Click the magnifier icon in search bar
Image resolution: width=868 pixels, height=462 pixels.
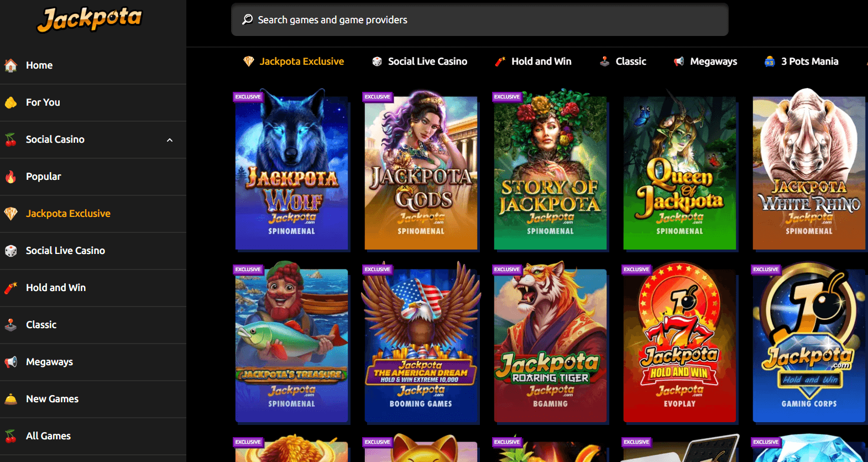pos(248,19)
